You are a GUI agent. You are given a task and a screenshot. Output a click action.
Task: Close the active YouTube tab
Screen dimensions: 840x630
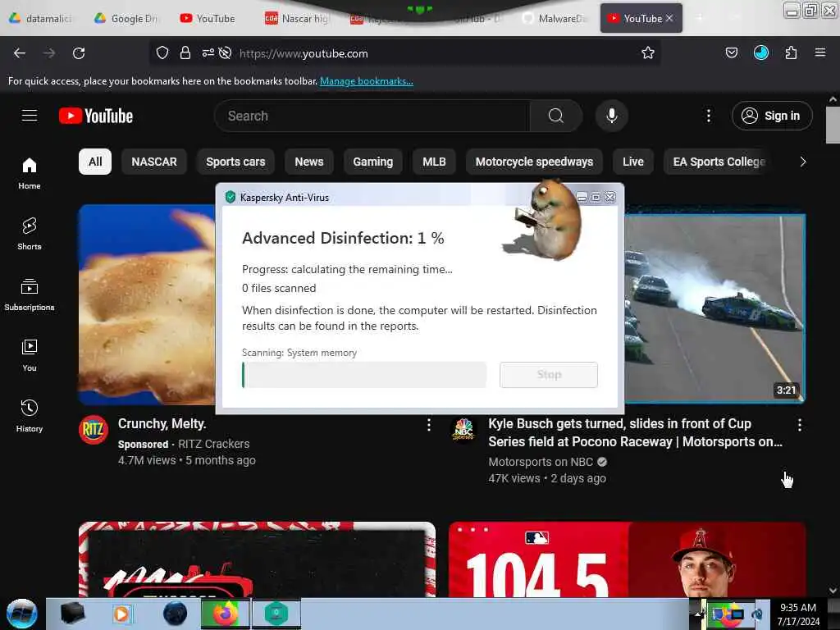point(669,18)
